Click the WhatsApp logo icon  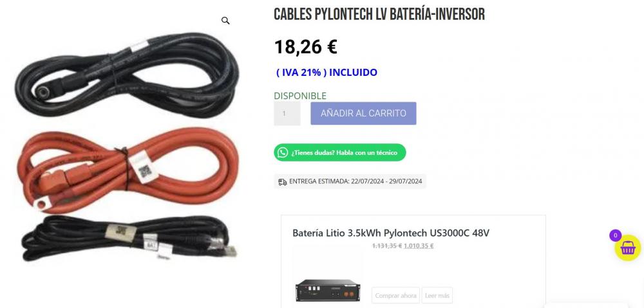(283, 152)
